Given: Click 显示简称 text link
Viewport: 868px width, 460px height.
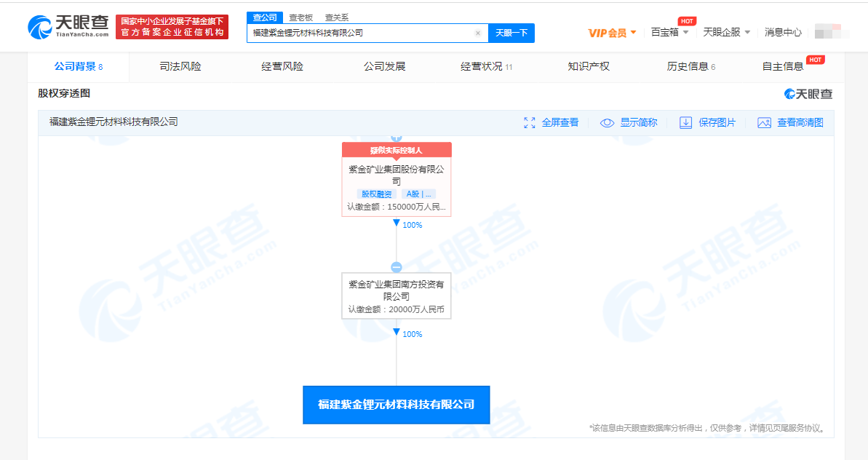Looking at the screenshot, I should pyautogui.click(x=639, y=123).
